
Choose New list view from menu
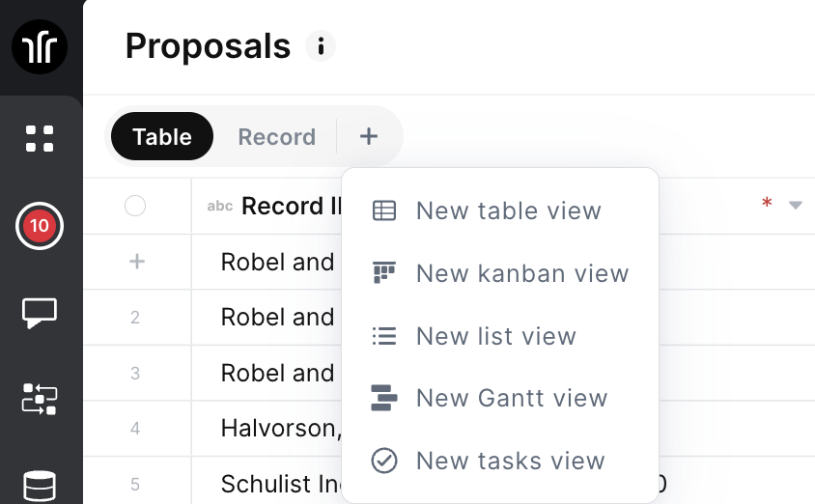coord(495,336)
